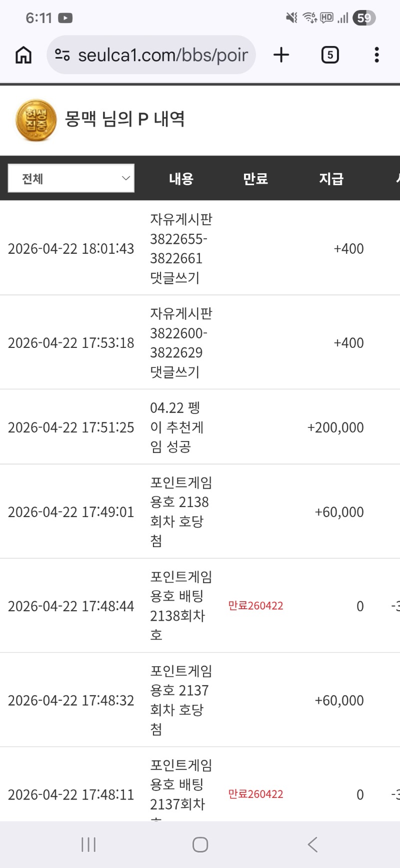Tap the gold level badge icon
The width and height of the screenshot is (400, 868).
(35, 120)
